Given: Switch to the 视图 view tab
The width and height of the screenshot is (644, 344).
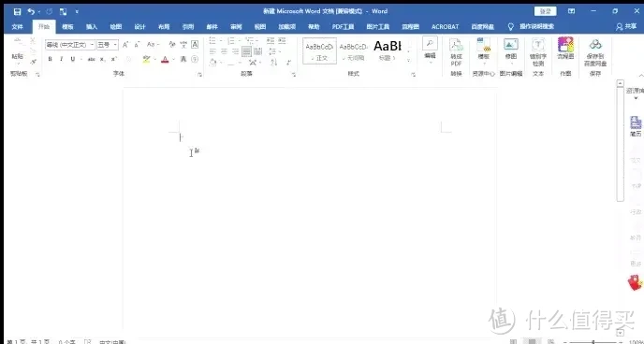Looking at the screenshot, I should [x=260, y=27].
